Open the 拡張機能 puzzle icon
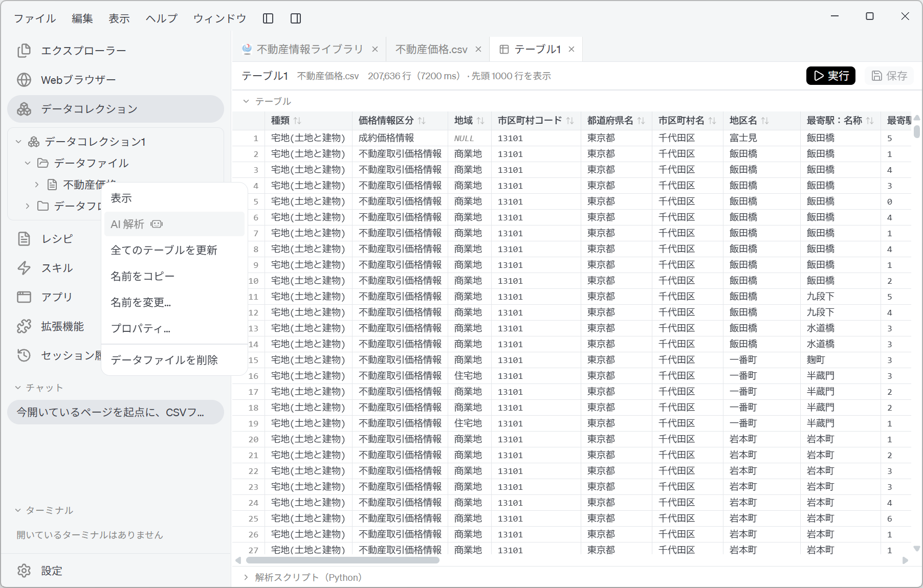923x588 pixels. [24, 326]
